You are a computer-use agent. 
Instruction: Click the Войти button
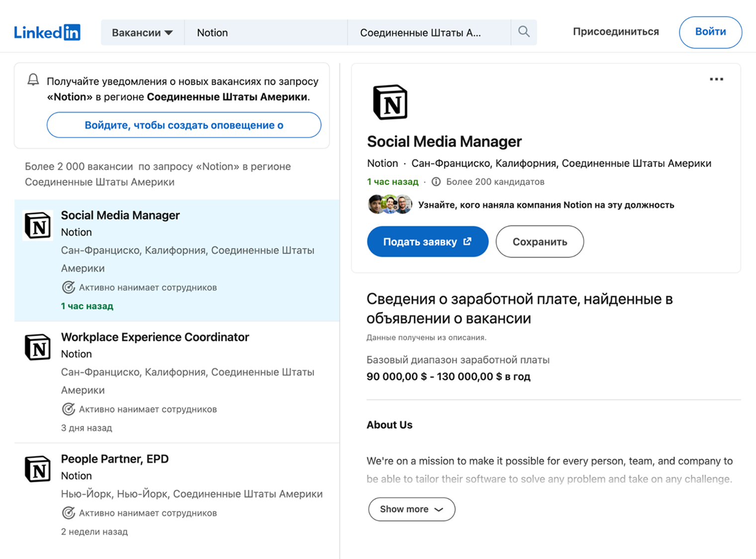[x=710, y=32]
